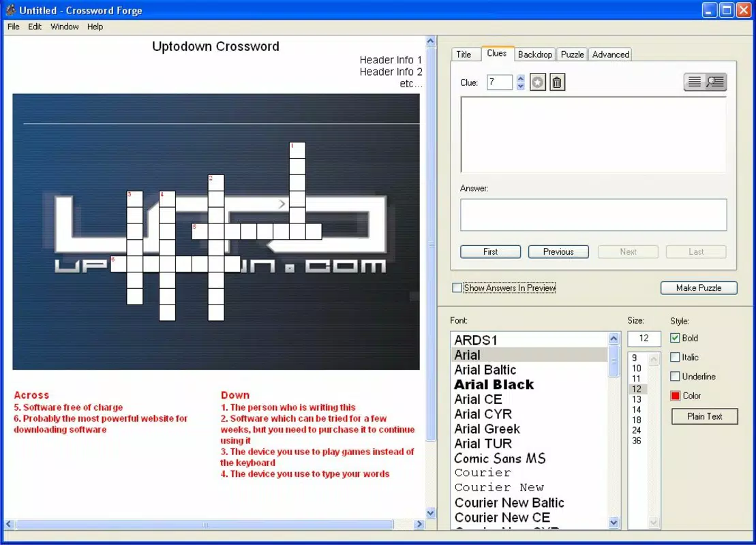Click the Make Puzzle button

point(699,287)
